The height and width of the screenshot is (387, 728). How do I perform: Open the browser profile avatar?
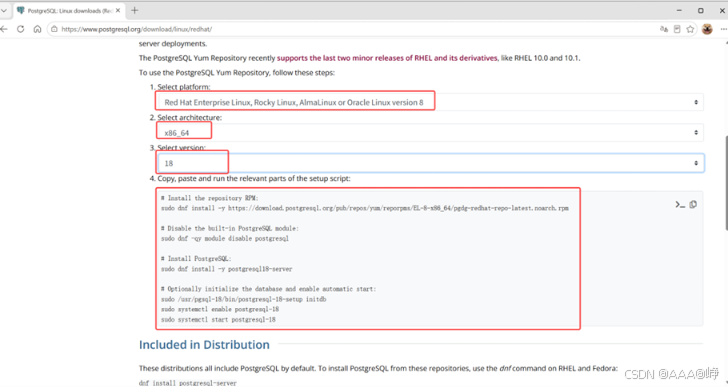click(707, 29)
